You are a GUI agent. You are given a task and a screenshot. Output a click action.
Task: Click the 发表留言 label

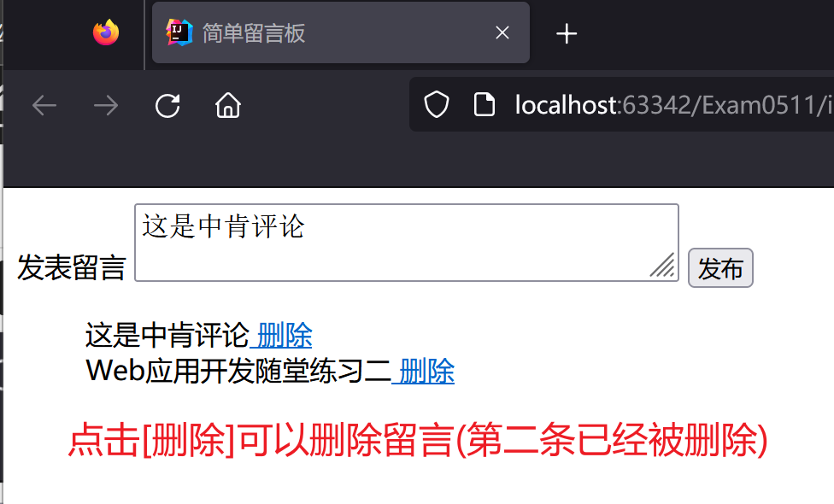(x=71, y=267)
